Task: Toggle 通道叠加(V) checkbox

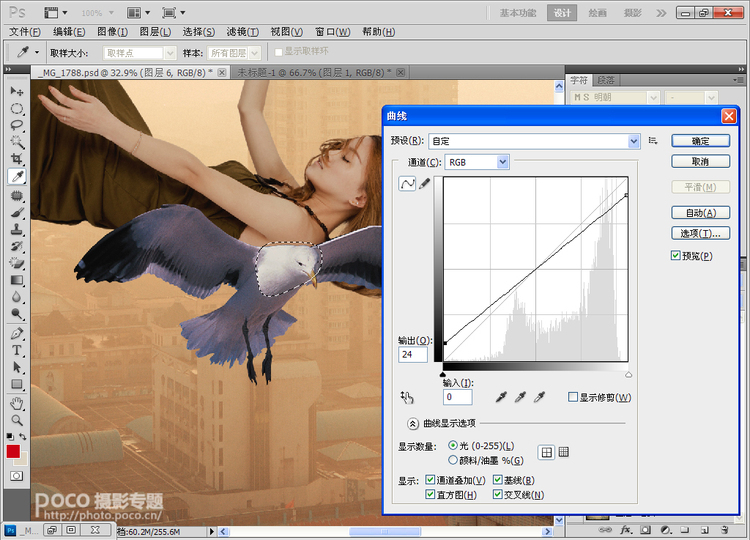Action: [x=430, y=480]
